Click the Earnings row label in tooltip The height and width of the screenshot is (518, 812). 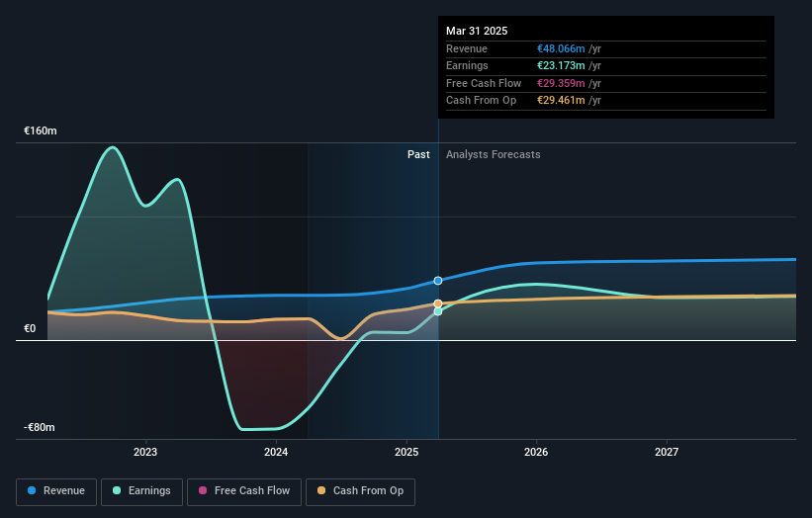tap(467, 65)
